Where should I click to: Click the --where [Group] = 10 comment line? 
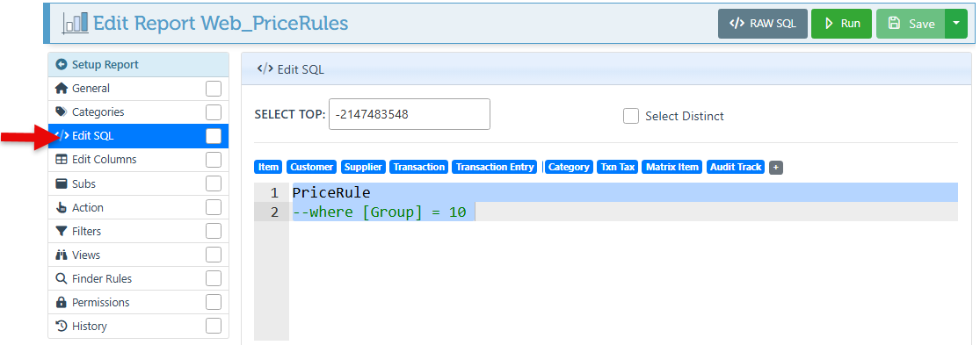(380, 212)
